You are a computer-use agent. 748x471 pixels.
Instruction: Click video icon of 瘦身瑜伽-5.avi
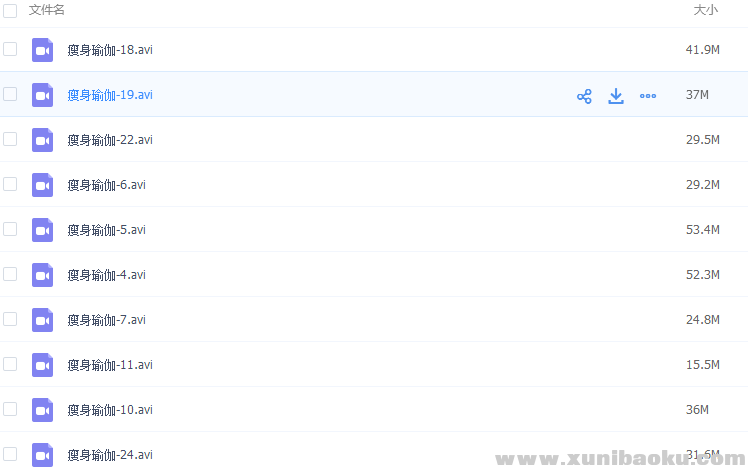(42, 230)
